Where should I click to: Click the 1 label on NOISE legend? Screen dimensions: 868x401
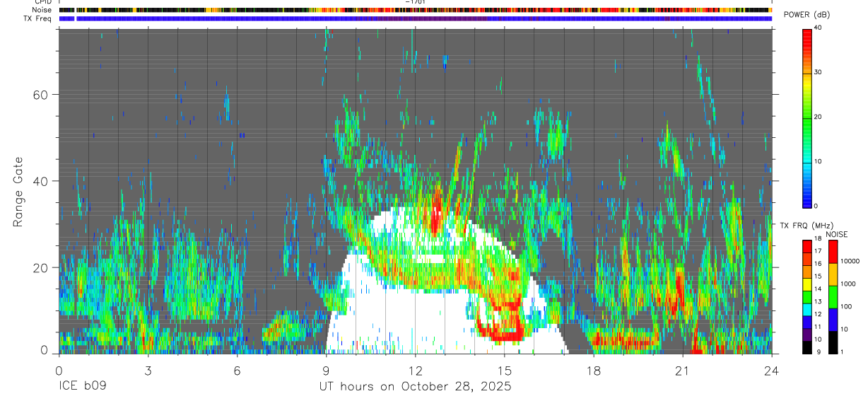click(843, 351)
